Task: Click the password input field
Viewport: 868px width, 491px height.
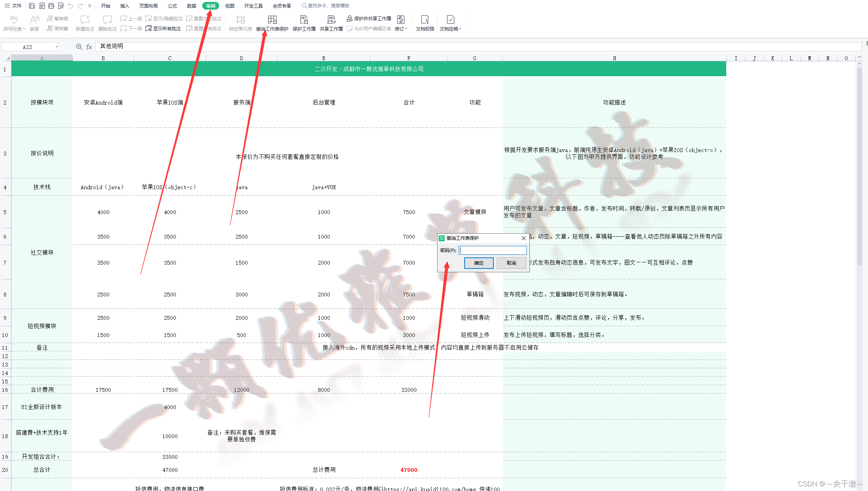Action: (493, 250)
